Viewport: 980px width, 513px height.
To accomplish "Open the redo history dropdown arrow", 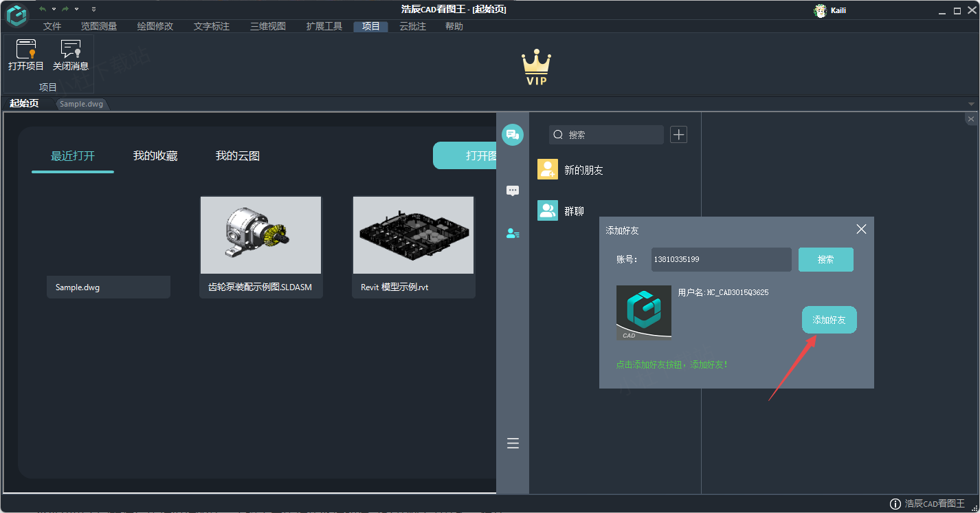I will point(76,9).
